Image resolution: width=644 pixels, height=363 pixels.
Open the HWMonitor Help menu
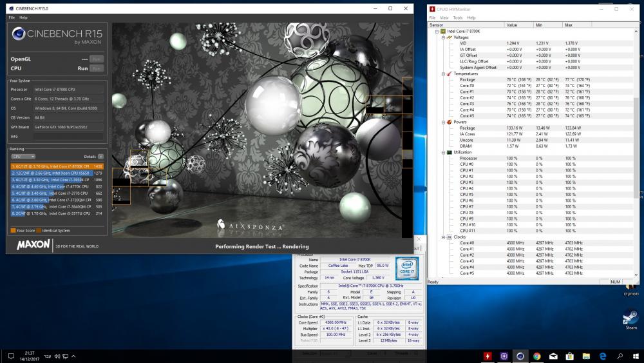[471, 17]
